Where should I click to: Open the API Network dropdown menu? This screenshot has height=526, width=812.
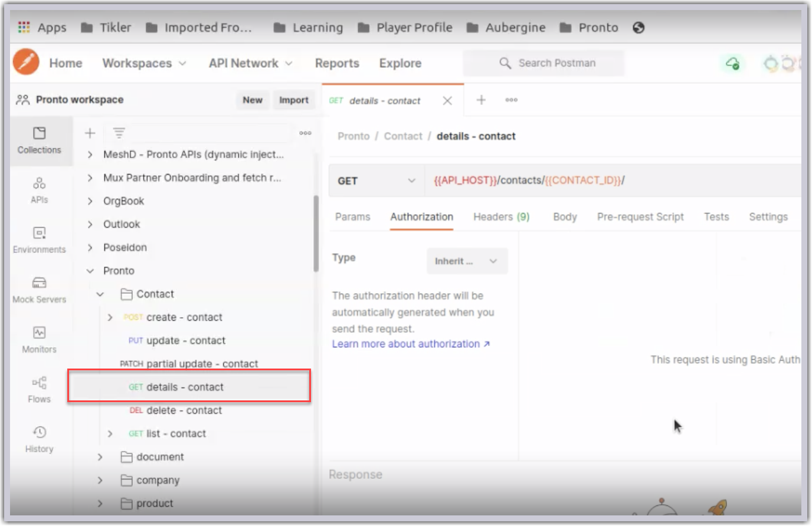(250, 63)
